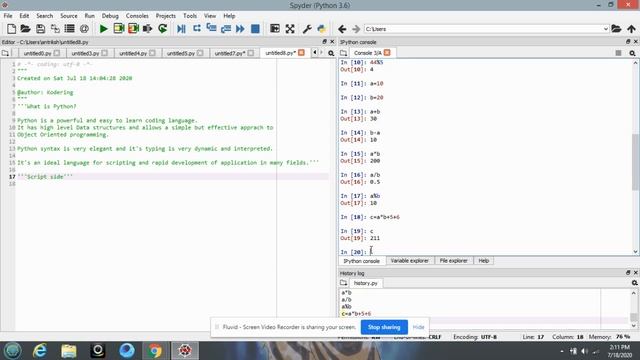This screenshot has height=360, width=640.
Task: Open editor pane options search icon
Action: [331, 53]
